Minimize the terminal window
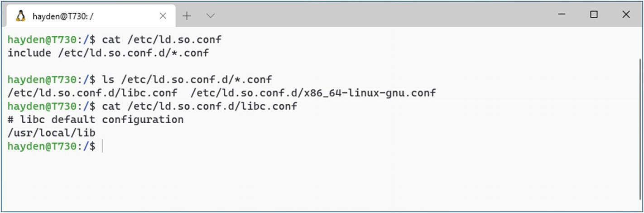Viewport: 644px width, 213px height. pyautogui.click(x=562, y=15)
